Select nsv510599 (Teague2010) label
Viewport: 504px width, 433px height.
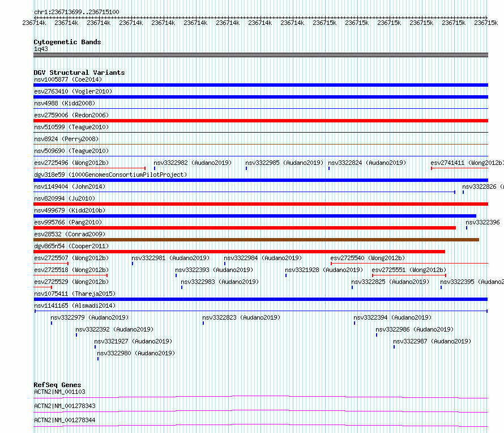71,127
